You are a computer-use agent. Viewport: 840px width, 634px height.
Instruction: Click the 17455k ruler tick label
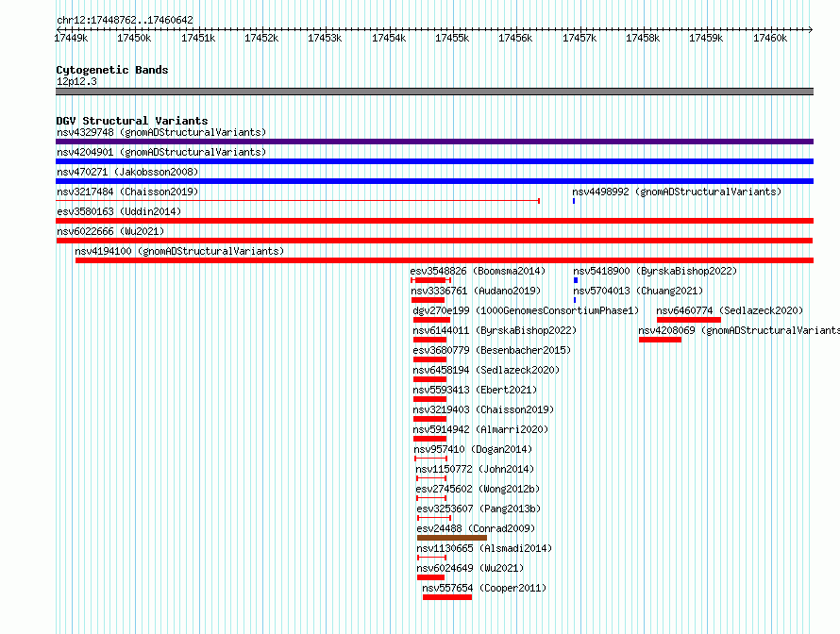point(452,38)
